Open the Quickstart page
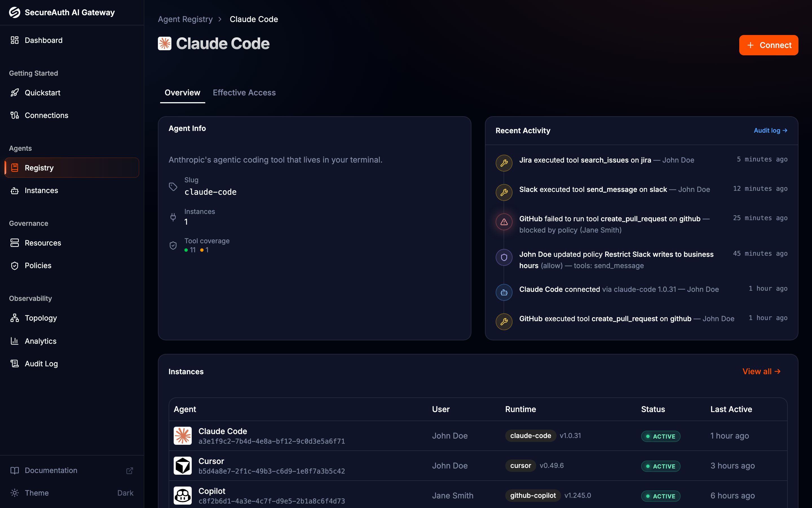Viewport: 812px width, 508px height. (x=72, y=93)
